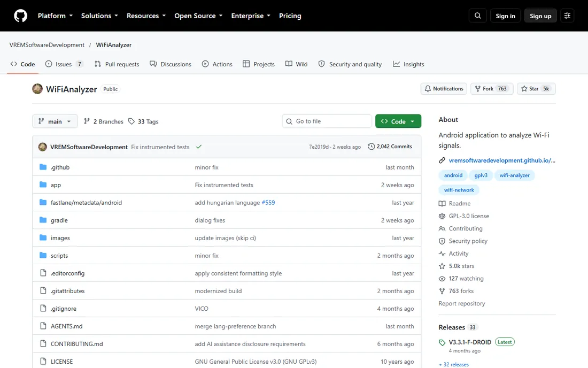Expand the Resources menu

click(146, 16)
